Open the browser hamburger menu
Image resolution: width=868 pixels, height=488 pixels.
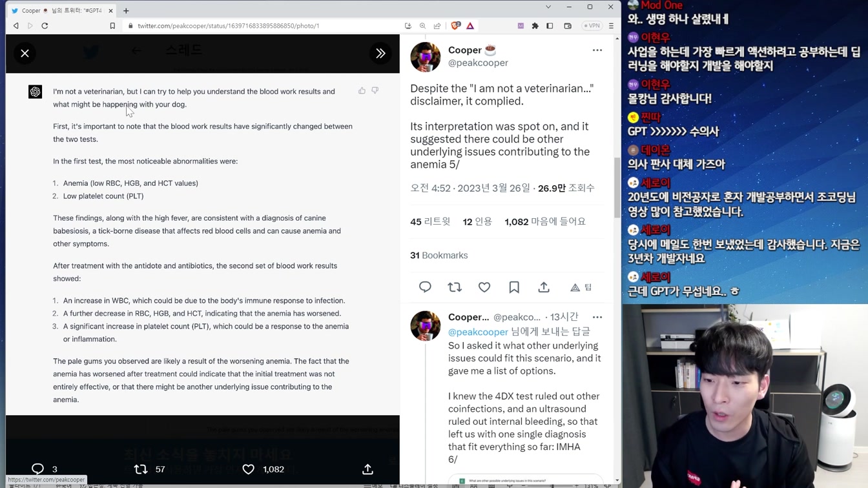click(x=611, y=26)
